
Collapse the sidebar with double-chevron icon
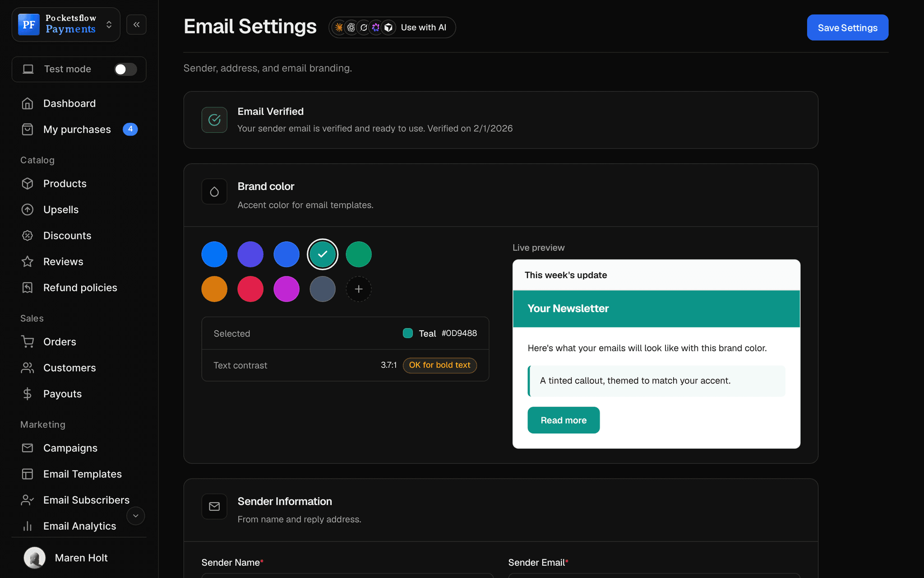pos(136,24)
